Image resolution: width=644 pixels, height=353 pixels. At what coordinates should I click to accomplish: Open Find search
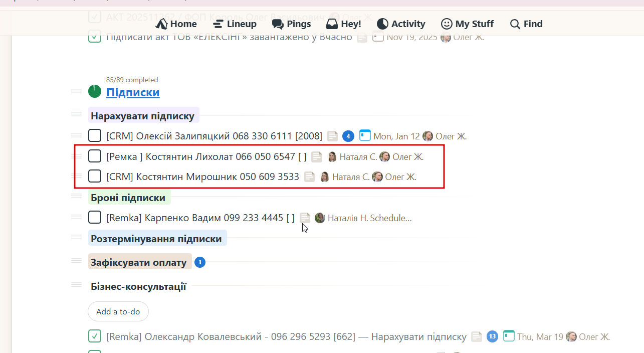coord(526,24)
